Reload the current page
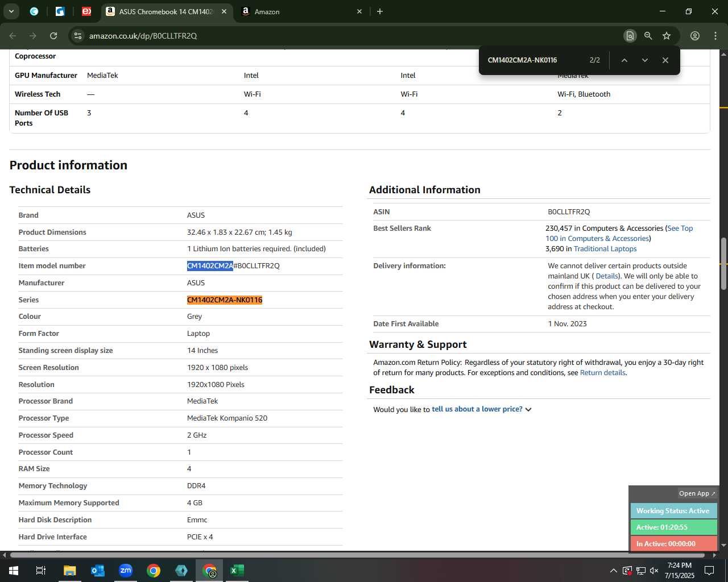This screenshot has height=582, width=728. 53,36
